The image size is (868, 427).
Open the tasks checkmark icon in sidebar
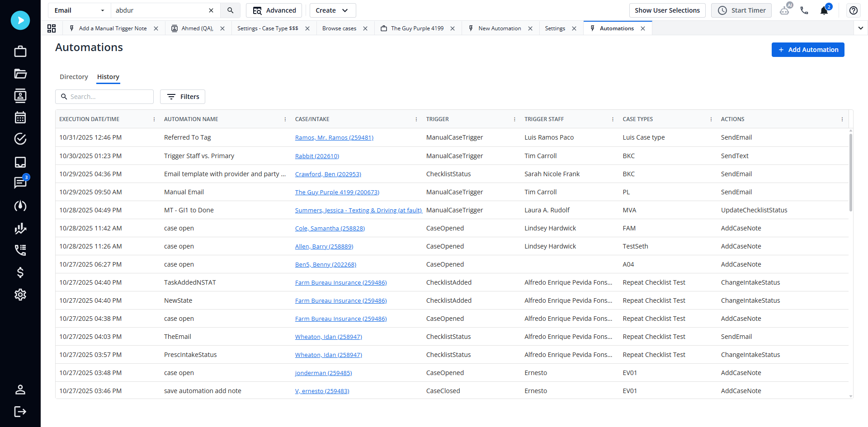click(x=20, y=139)
